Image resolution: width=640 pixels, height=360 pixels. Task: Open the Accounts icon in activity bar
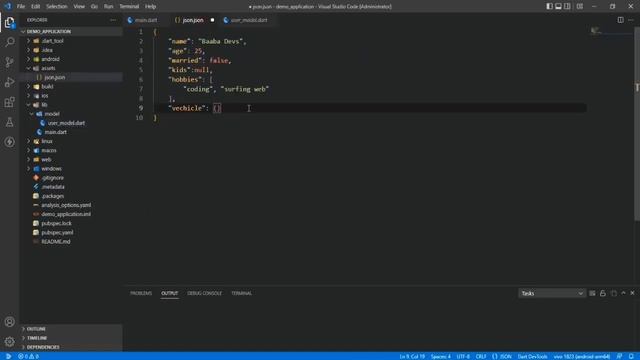tap(9, 322)
